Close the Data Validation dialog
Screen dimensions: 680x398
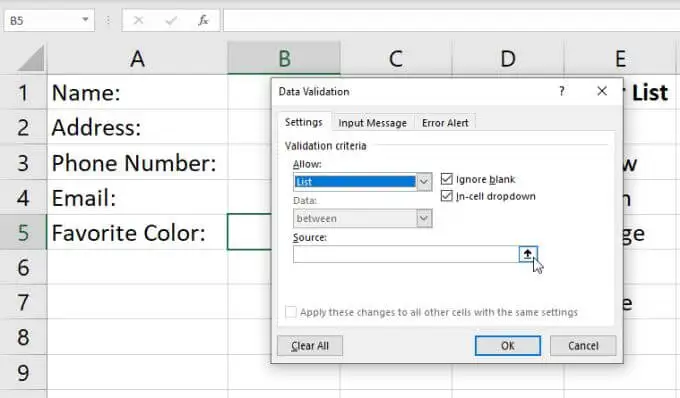click(x=602, y=91)
